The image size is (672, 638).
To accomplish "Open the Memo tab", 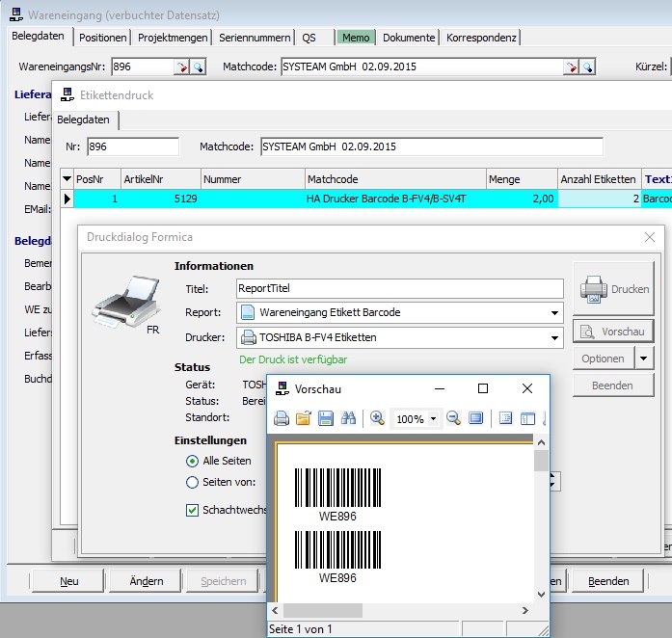I will pyautogui.click(x=356, y=38).
